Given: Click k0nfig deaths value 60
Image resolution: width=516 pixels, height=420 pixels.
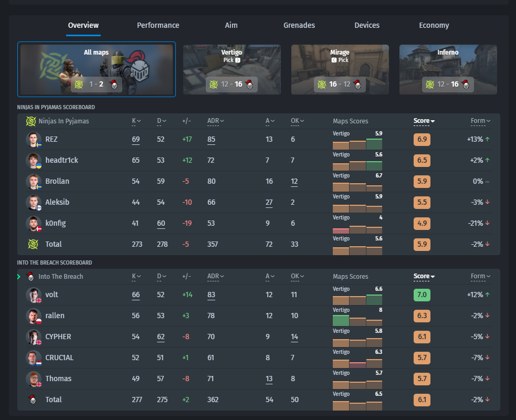Looking at the screenshot, I should pyautogui.click(x=161, y=224).
